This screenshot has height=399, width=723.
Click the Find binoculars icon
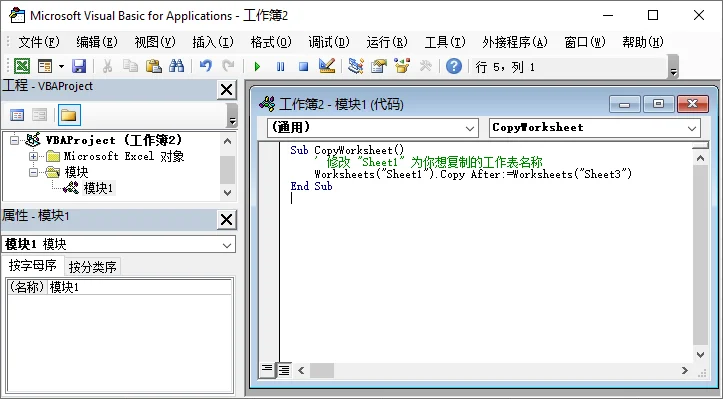tap(177, 66)
